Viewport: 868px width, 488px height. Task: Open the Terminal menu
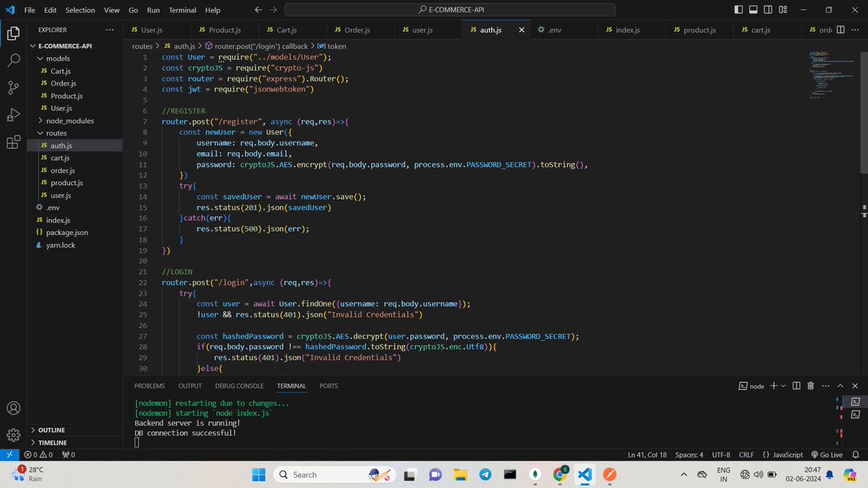click(x=182, y=10)
